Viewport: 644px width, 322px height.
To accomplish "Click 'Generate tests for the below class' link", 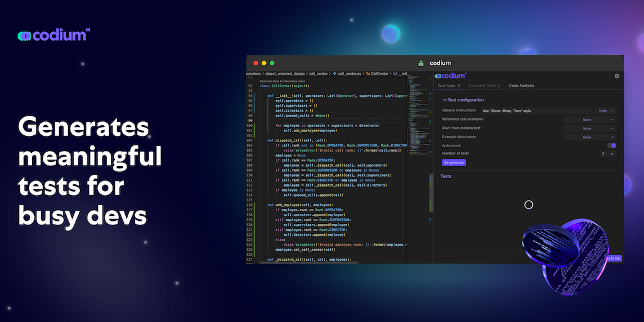I will point(282,81).
